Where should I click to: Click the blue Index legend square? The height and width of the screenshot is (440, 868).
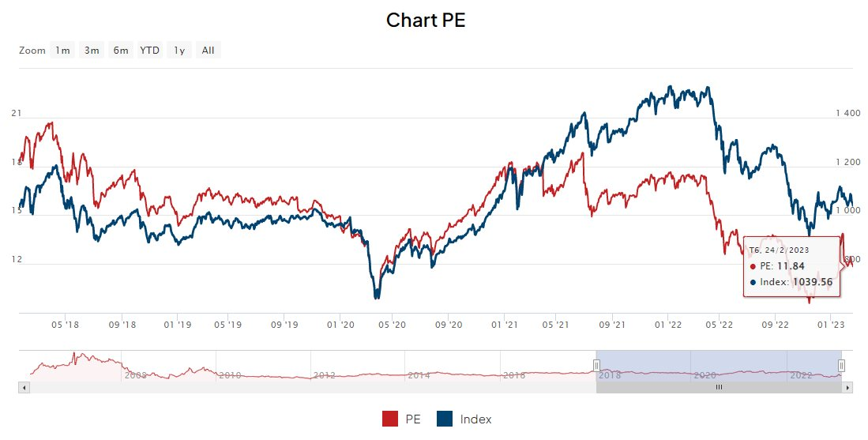tap(445, 419)
